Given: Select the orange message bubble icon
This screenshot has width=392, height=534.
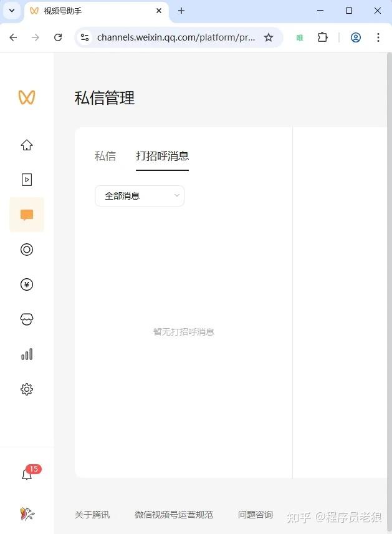Looking at the screenshot, I should (x=27, y=215).
